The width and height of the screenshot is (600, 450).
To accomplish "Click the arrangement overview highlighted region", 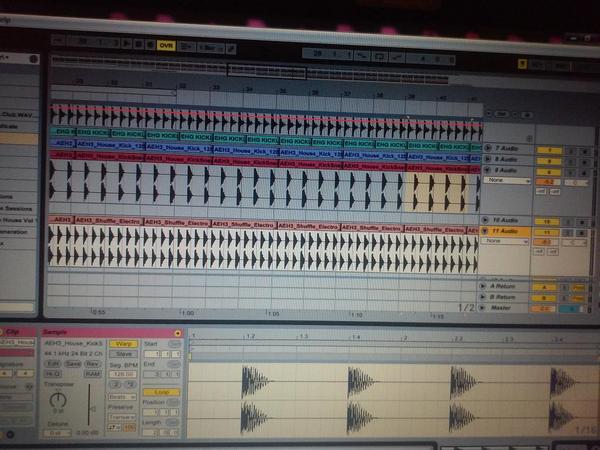I will tap(267, 71).
